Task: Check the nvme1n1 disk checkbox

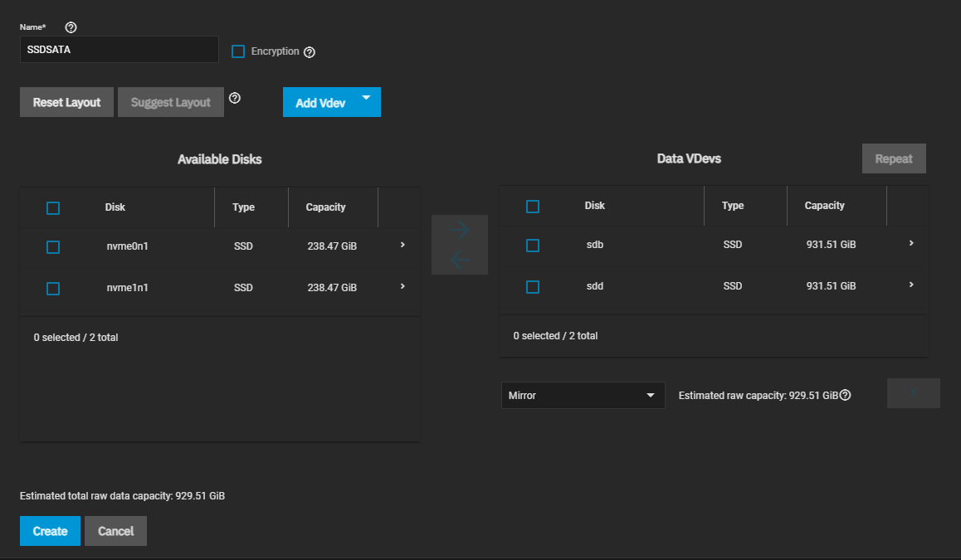Action: click(x=53, y=289)
